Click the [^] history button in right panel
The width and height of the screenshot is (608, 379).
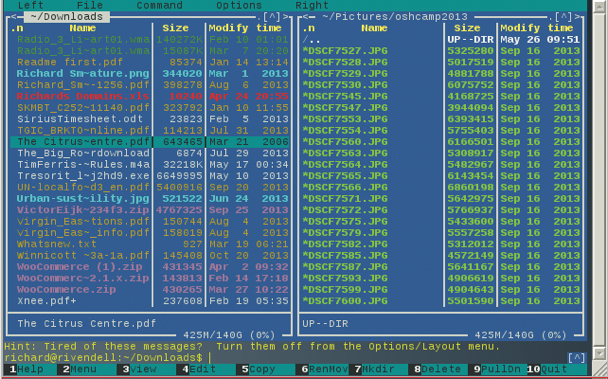tap(563, 17)
